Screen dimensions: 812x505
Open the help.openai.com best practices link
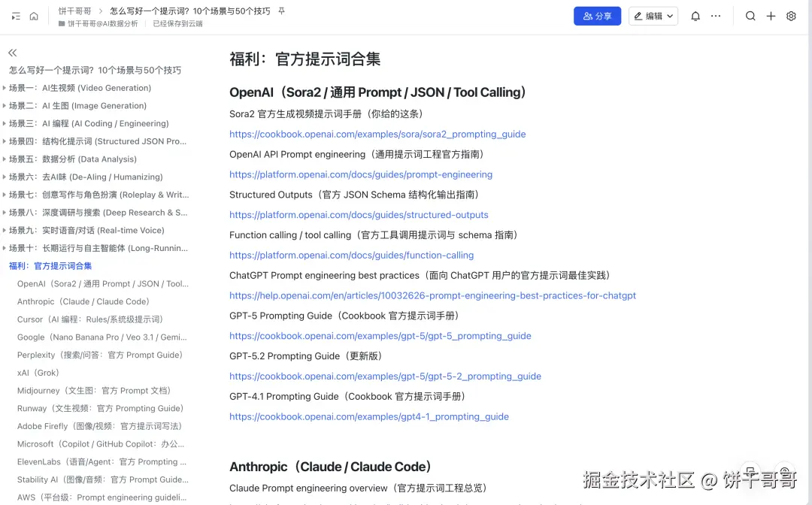[x=432, y=295]
